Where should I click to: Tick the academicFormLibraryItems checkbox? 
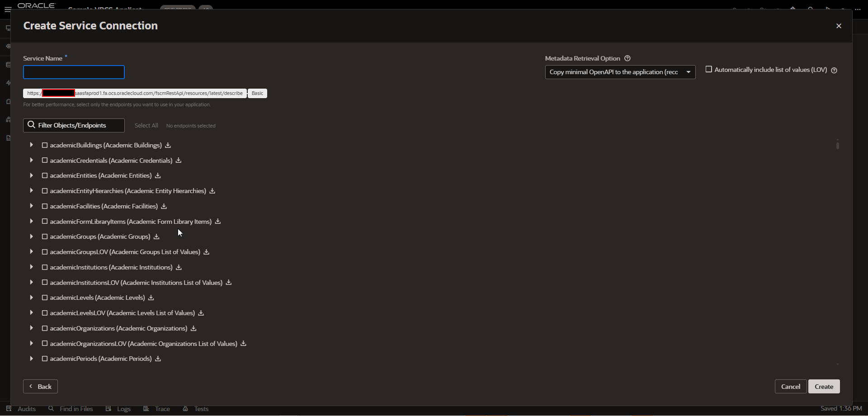pos(45,222)
